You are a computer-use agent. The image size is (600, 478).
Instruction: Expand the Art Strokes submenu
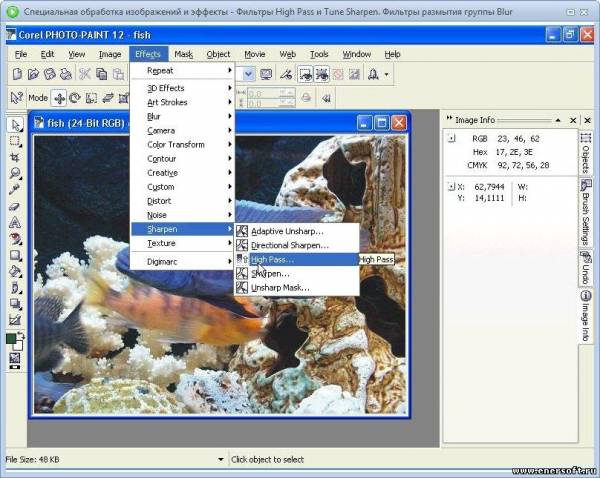pos(182,102)
